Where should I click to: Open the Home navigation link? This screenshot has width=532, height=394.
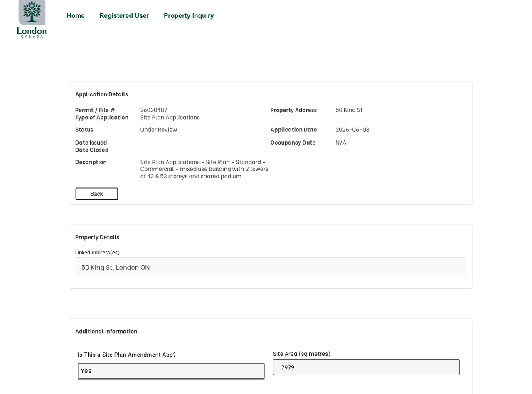click(76, 15)
